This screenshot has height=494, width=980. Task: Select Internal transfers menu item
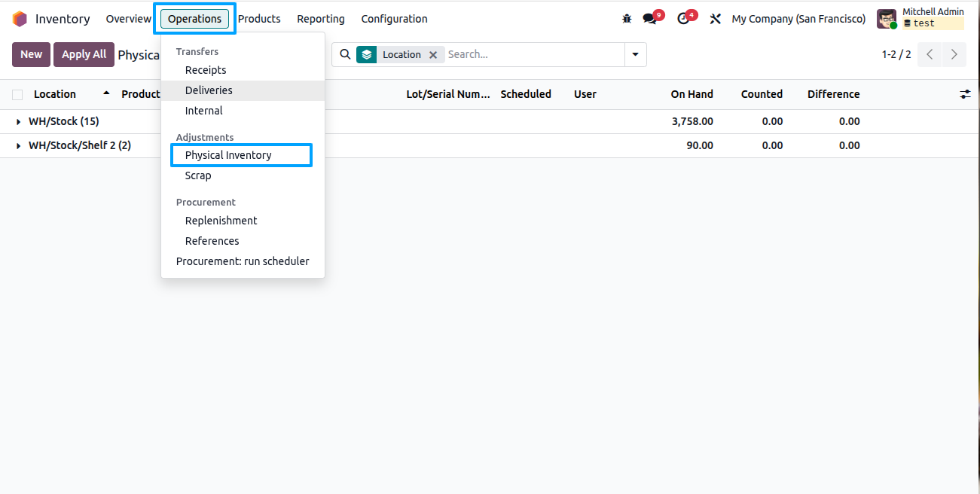[243, 111]
